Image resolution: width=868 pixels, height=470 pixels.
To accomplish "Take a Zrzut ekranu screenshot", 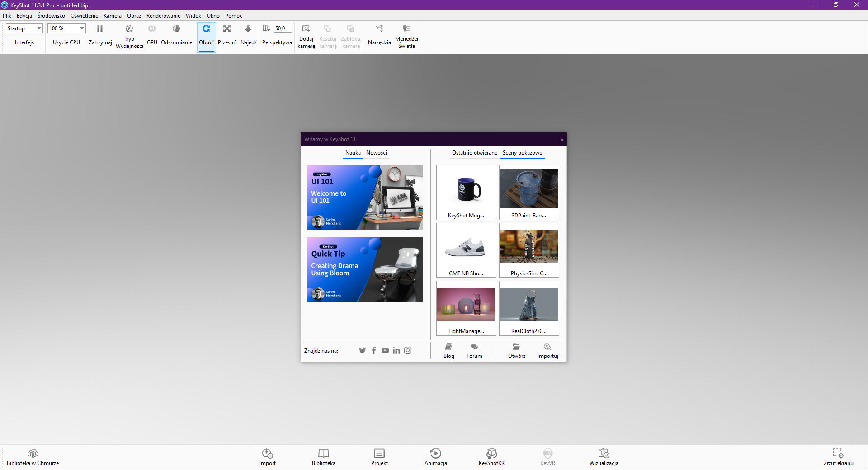I will click(838, 457).
